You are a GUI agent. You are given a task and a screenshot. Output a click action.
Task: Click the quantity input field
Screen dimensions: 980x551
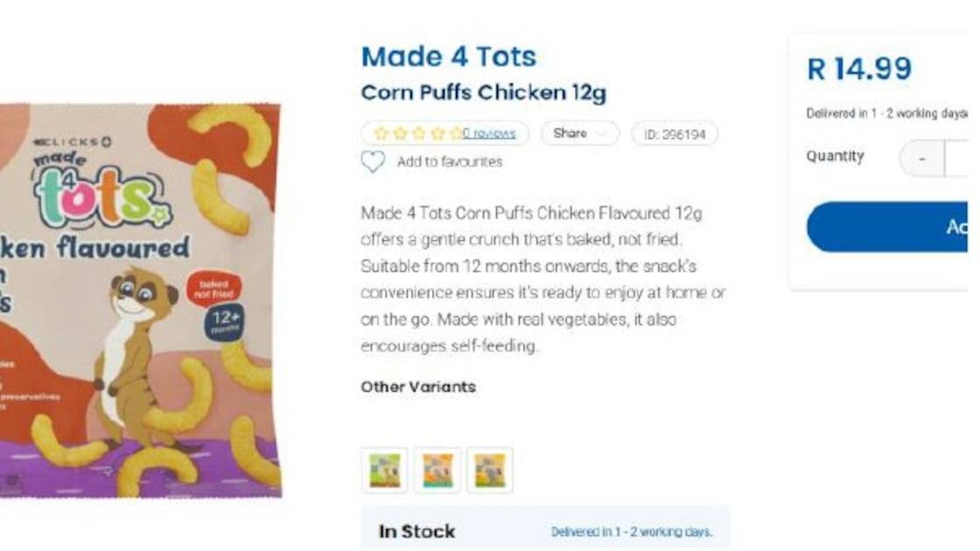point(959,159)
